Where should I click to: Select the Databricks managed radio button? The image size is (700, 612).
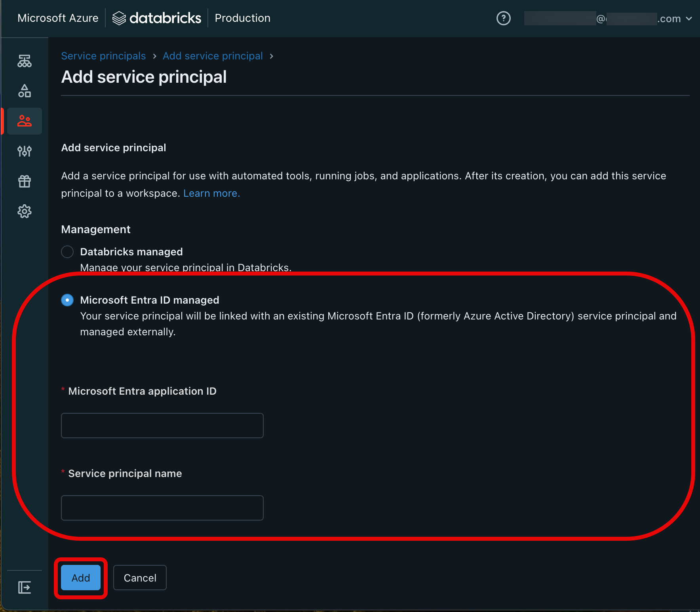[x=67, y=252]
